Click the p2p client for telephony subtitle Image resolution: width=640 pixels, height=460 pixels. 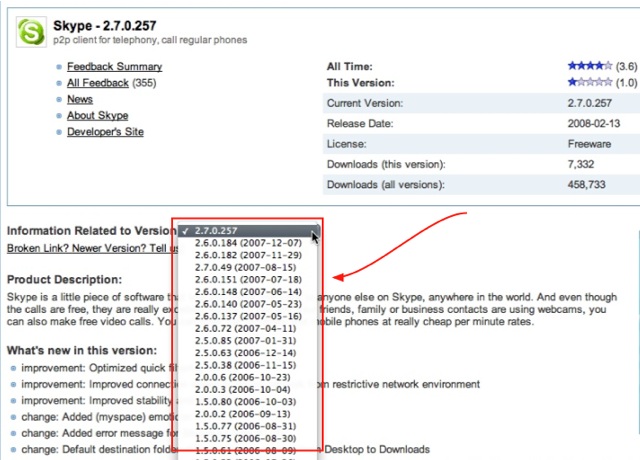150,40
